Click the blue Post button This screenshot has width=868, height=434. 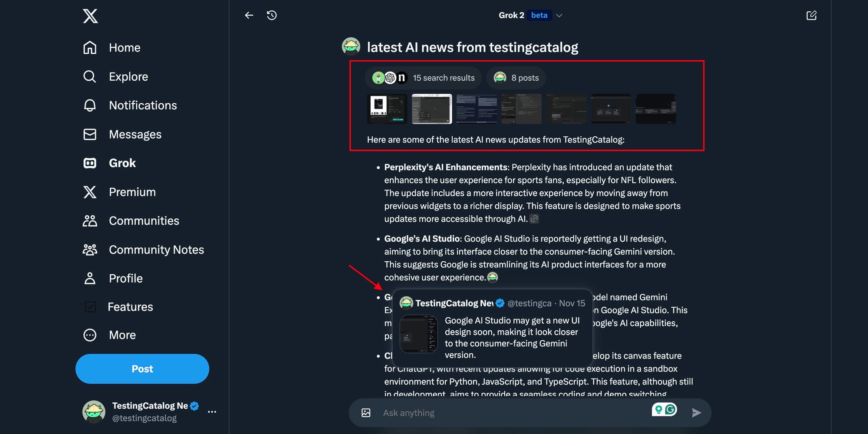click(142, 369)
